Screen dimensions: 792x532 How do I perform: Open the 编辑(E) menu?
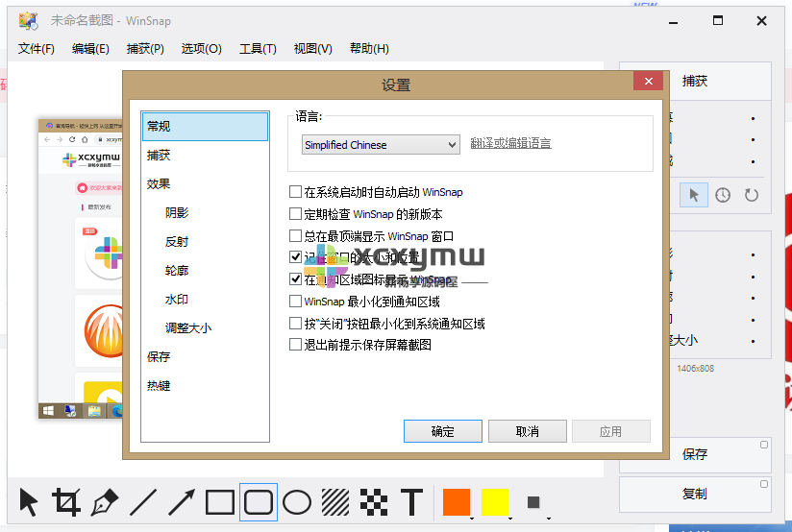pyautogui.click(x=90, y=48)
